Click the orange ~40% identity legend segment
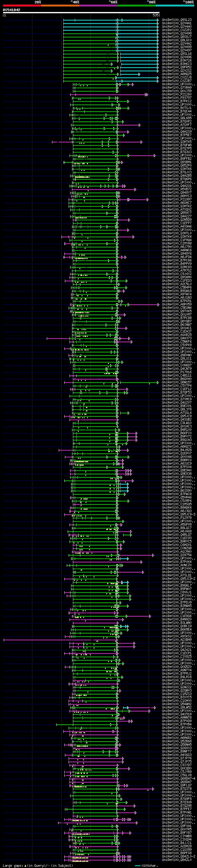Screen dimensions: 197x868 pyautogui.click(x=60, y=6)
